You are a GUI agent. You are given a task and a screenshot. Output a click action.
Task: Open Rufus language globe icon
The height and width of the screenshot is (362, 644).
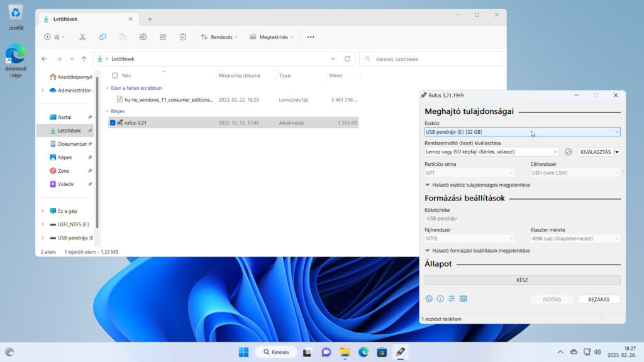tap(429, 299)
